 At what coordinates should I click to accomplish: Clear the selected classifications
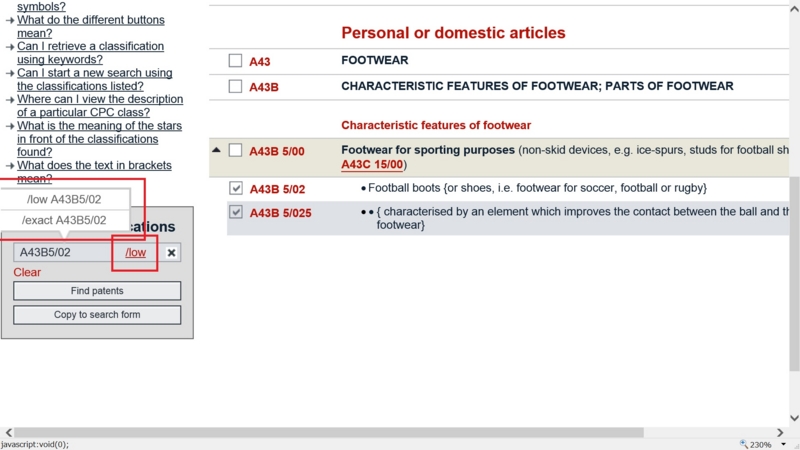tap(27, 272)
